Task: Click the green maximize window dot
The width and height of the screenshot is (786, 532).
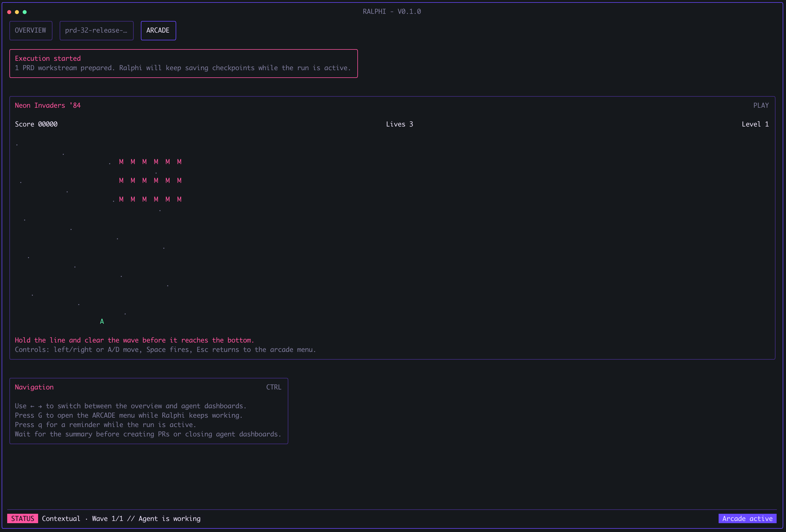Action: click(25, 12)
